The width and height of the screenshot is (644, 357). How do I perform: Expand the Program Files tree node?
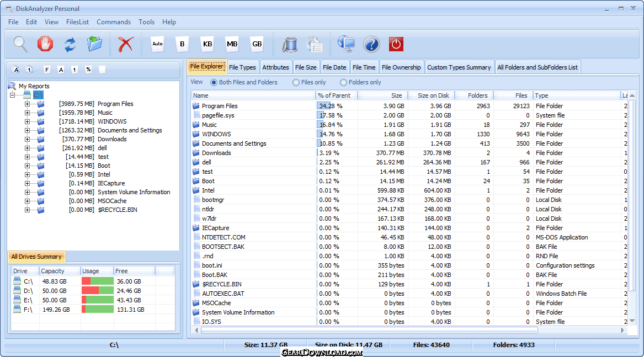[x=27, y=104]
